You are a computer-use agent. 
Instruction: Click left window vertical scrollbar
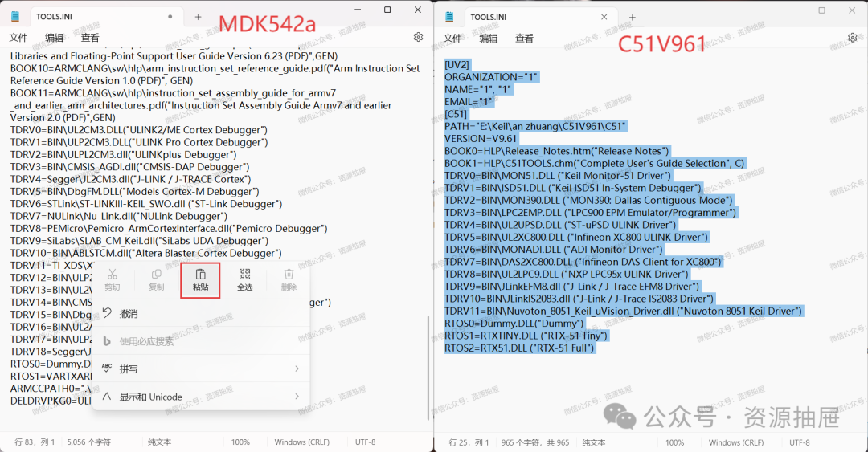(428, 366)
